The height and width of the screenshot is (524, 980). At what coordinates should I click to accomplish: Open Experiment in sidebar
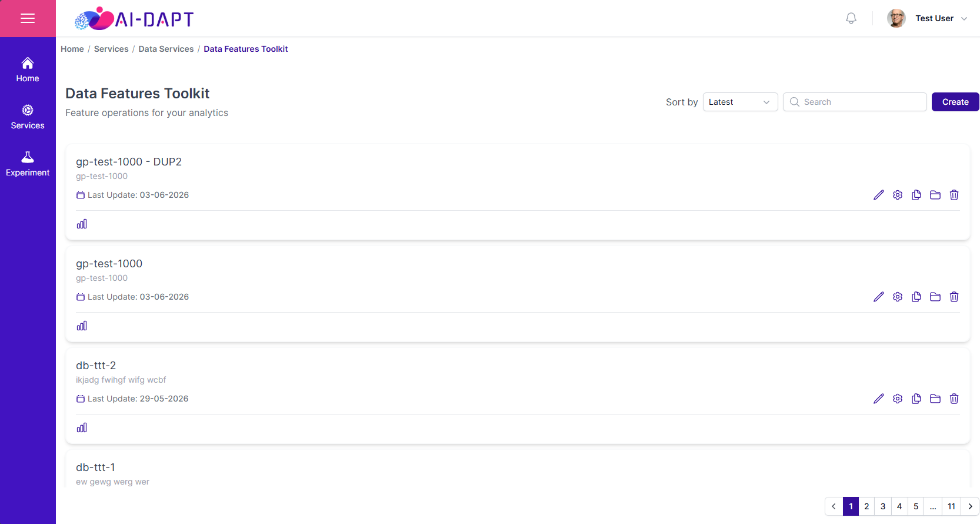pyautogui.click(x=28, y=164)
